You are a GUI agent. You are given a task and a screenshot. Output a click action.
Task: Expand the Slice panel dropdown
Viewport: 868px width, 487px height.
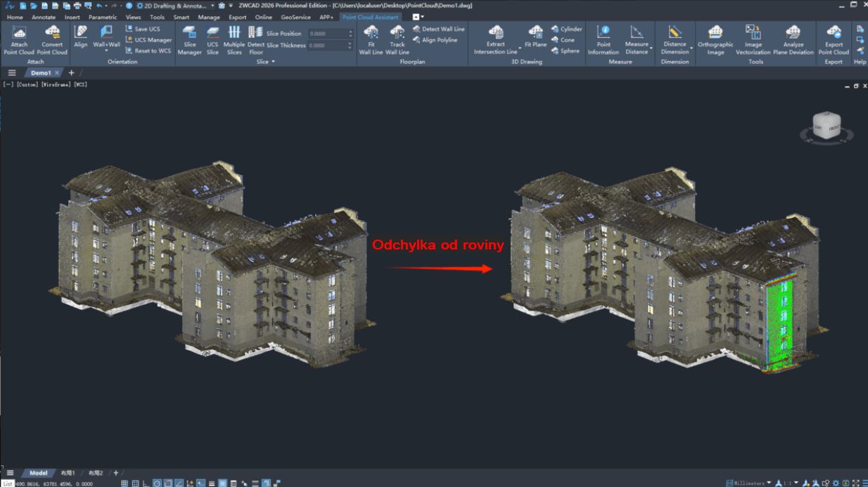click(273, 62)
